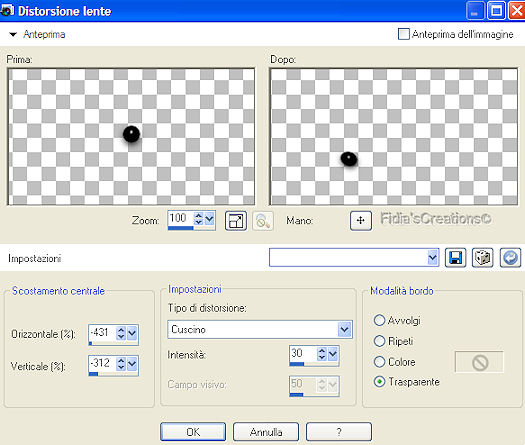Select the Ripeti radio button
The height and width of the screenshot is (445, 525).
(379, 341)
